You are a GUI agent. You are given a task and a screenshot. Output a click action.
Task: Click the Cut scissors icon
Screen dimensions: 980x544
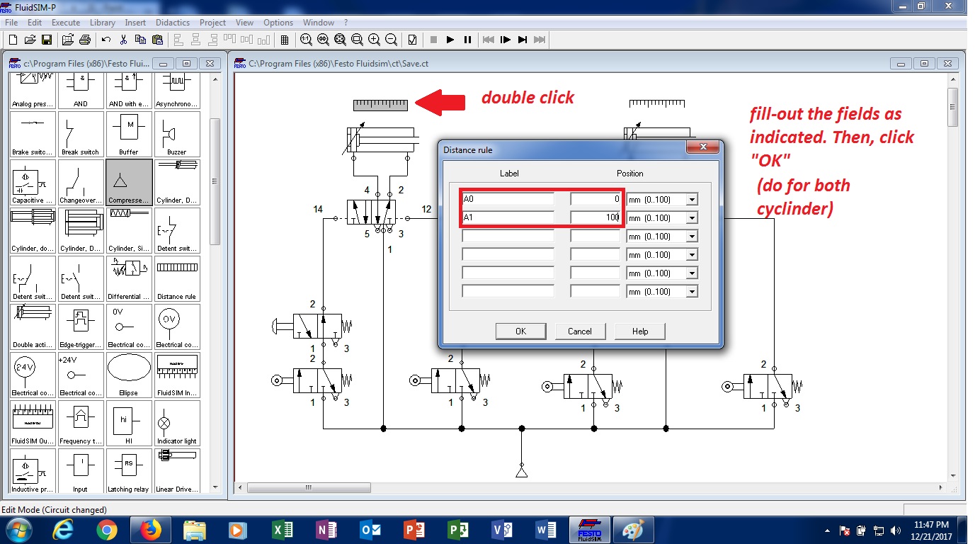(123, 40)
